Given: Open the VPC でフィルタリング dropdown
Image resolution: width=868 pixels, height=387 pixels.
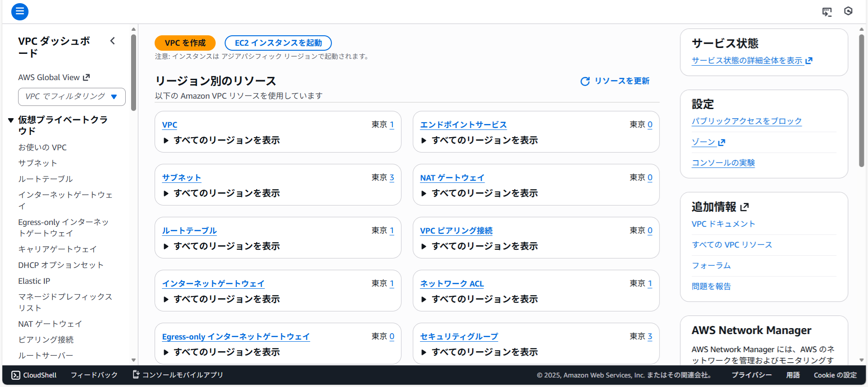Looking at the screenshot, I should [71, 97].
